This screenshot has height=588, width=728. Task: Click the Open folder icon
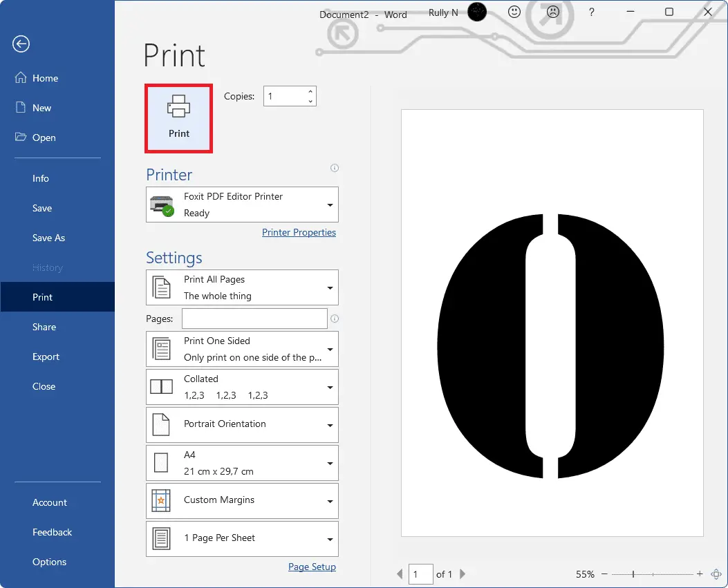click(x=21, y=137)
